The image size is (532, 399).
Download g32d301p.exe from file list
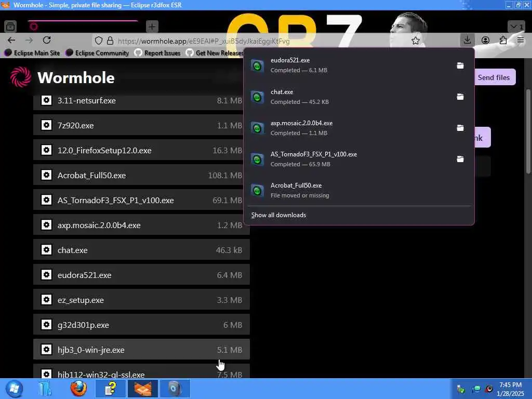(x=141, y=325)
